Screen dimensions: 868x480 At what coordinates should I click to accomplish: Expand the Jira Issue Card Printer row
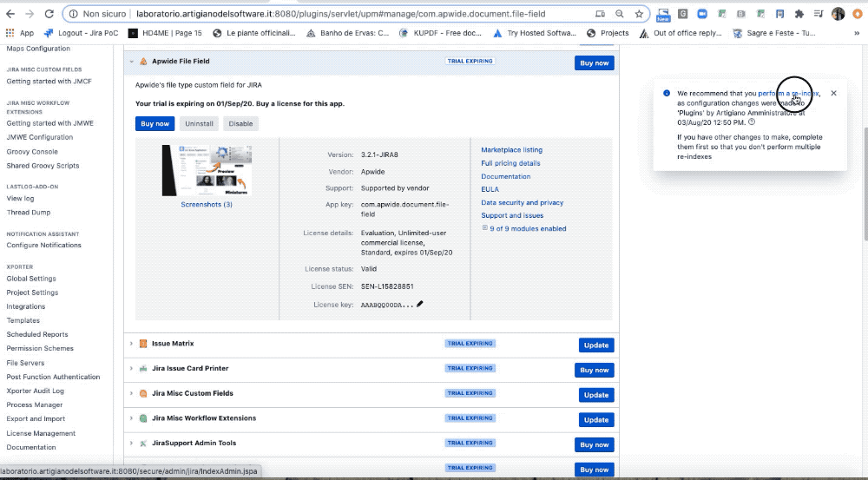pos(131,369)
